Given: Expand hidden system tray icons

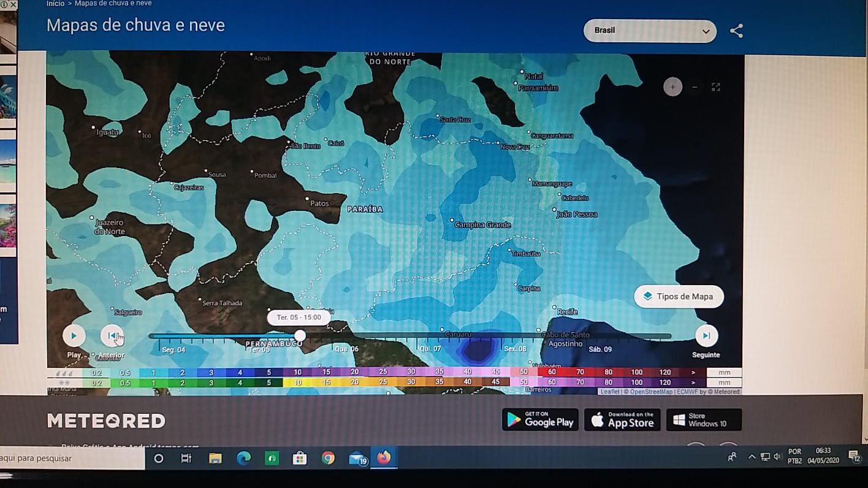Looking at the screenshot, I should (x=752, y=457).
